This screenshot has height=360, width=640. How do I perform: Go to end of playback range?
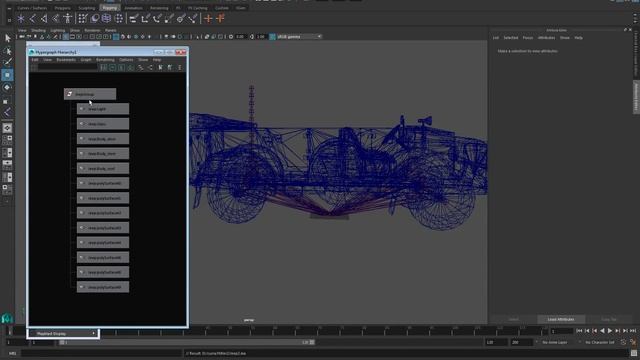(x=633, y=331)
